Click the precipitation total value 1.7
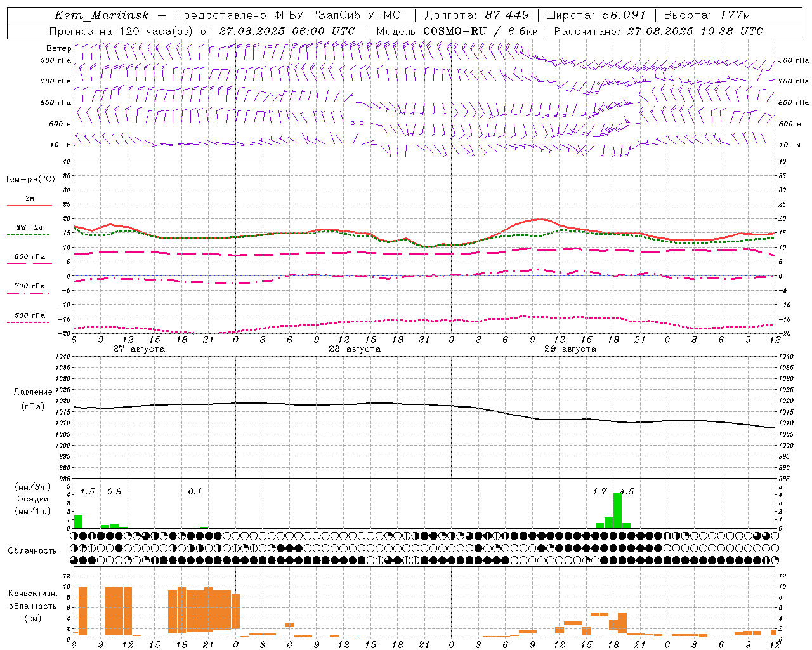 600,492
